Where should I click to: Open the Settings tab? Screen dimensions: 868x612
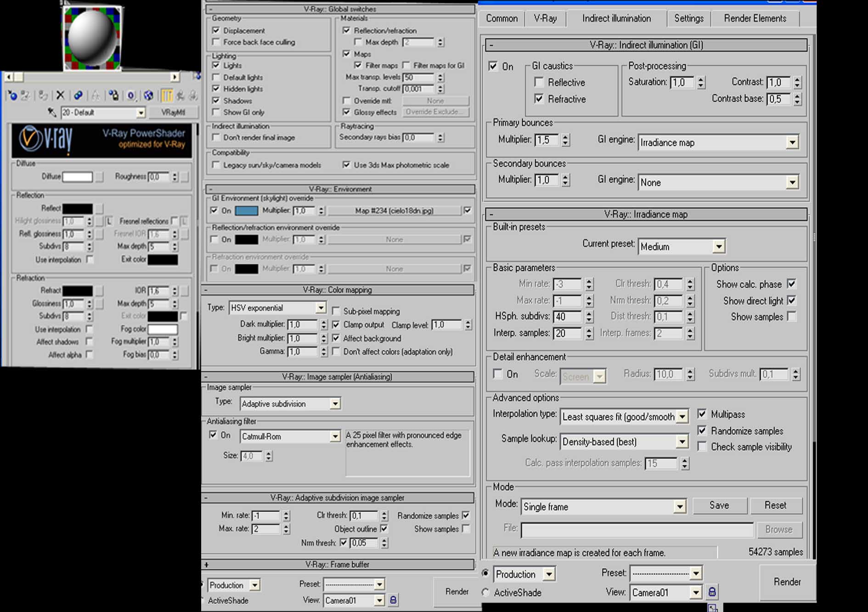coord(689,18)
